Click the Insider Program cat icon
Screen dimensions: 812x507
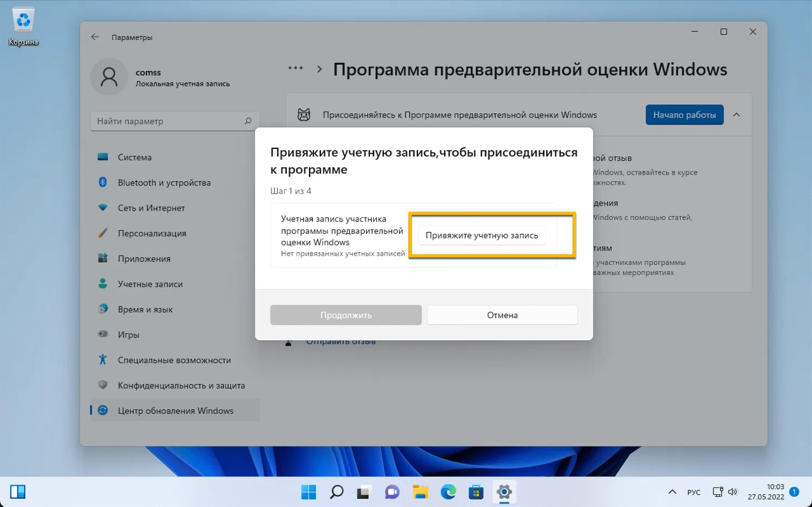(304, 115)
